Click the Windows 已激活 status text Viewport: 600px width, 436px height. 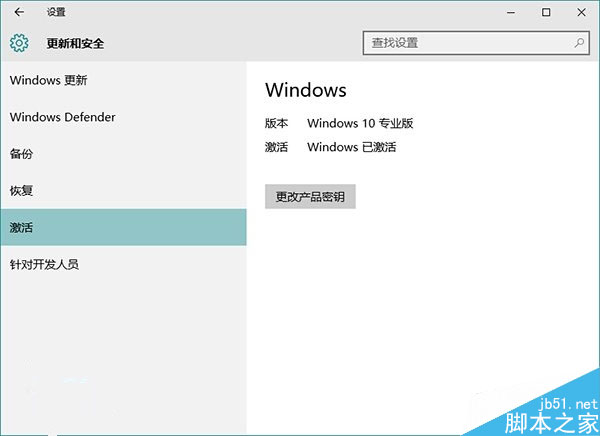click(352, 147)
